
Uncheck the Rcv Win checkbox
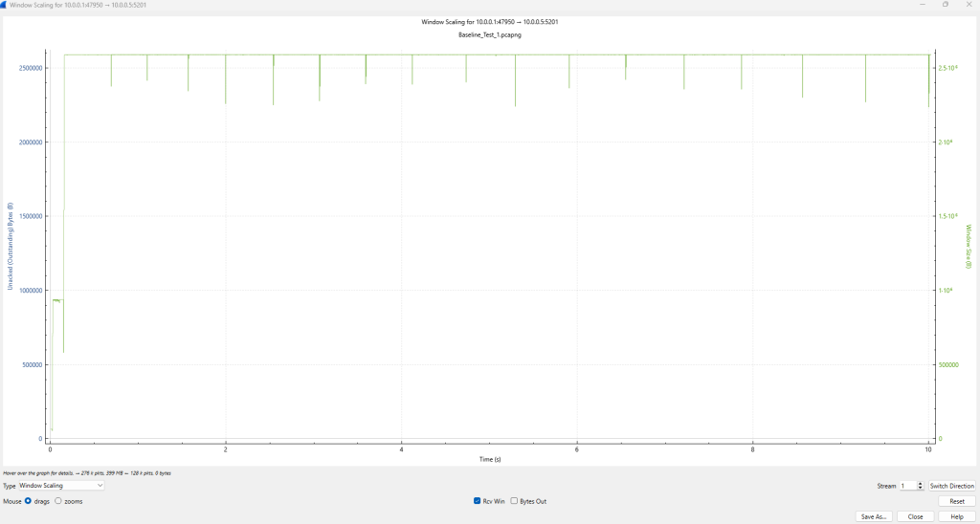coord(478,501)
